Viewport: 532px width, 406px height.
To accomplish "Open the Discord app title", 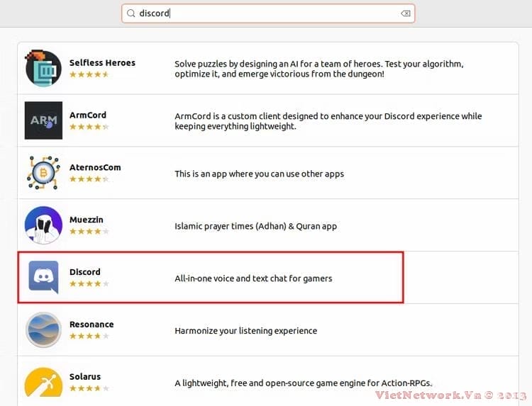I will 85,272.
